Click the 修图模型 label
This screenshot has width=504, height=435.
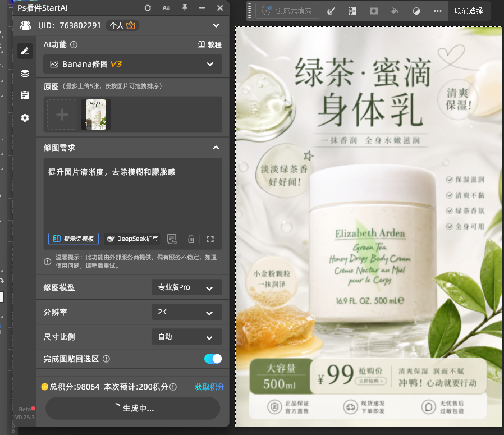[59, 287]
